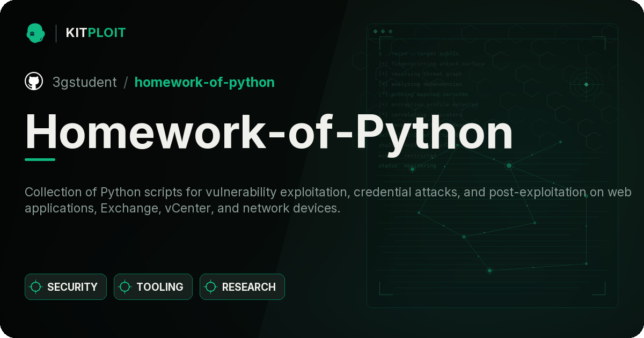
Task: Select the SECURITY tag
Action: coord(65,287)
